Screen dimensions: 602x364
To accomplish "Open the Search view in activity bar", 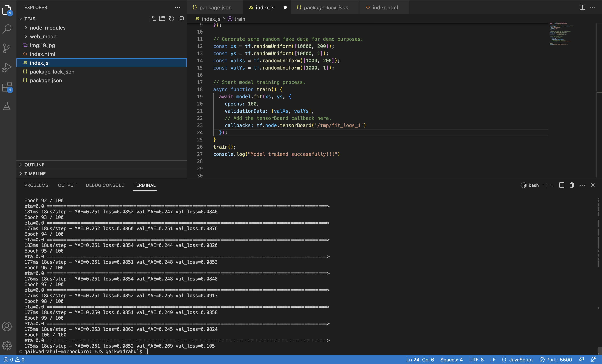I will [7, 29].
